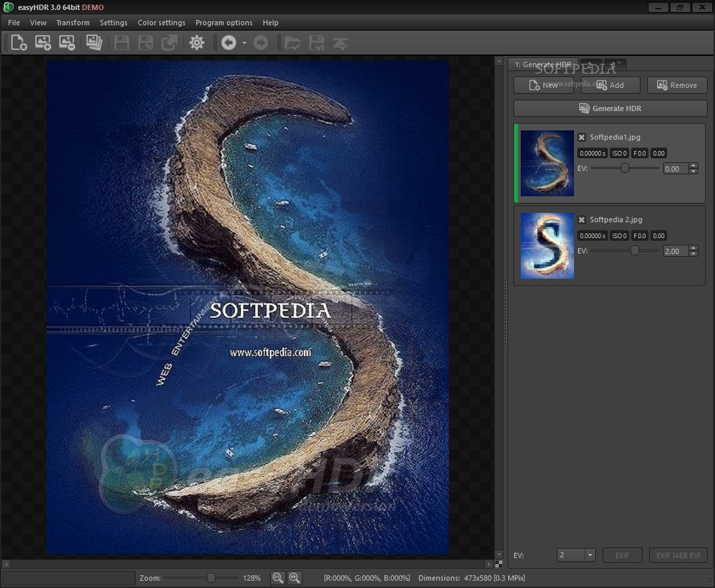This screenshot has width=715, height=588.
Task: Click the F 0.0 tag of Softpedia 2.jpg
Action: tap(640, 236)
